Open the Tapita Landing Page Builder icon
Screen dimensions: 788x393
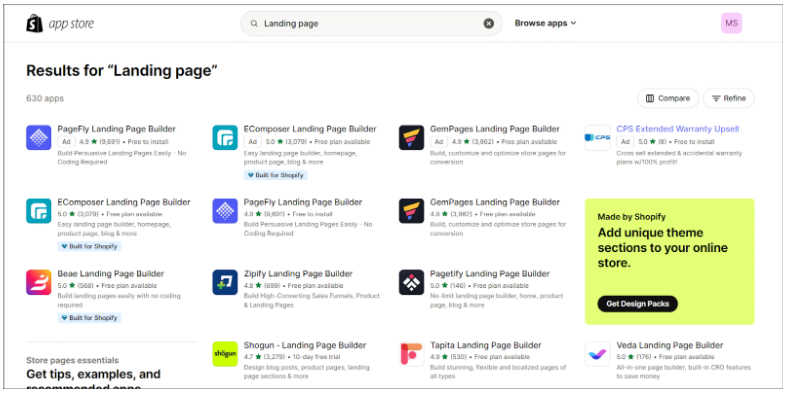[412, 354]
